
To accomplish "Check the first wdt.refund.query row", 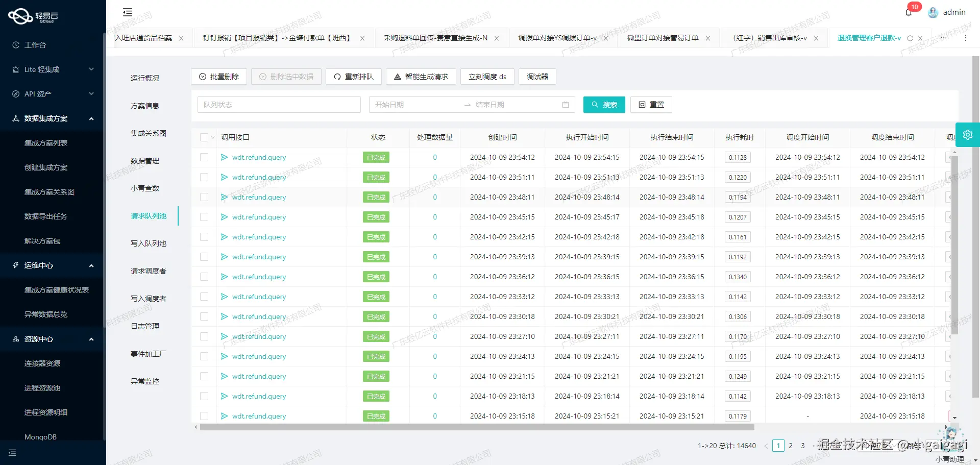I will (x=204, y=157).
